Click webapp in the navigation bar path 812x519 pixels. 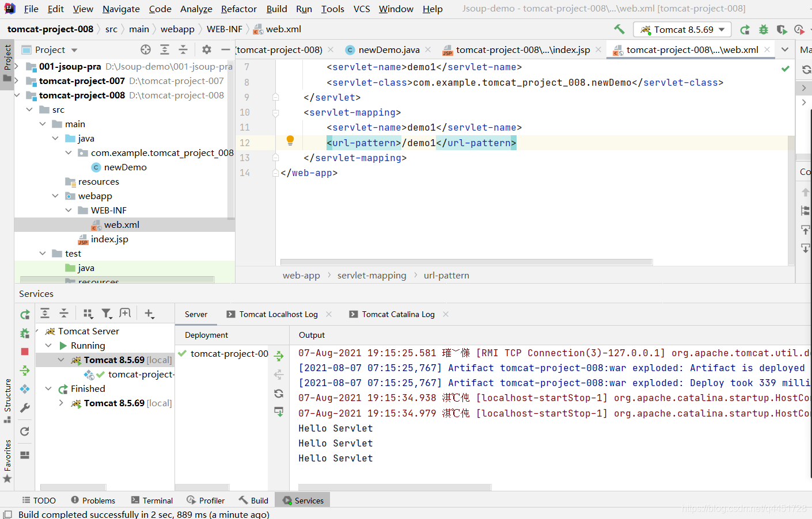(x=177, y=29)
